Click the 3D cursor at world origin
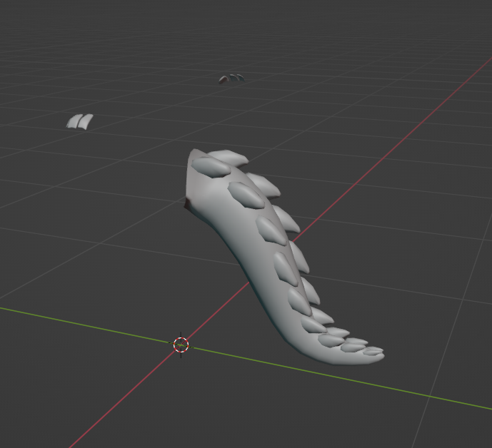492x448 pixels. 181,345
